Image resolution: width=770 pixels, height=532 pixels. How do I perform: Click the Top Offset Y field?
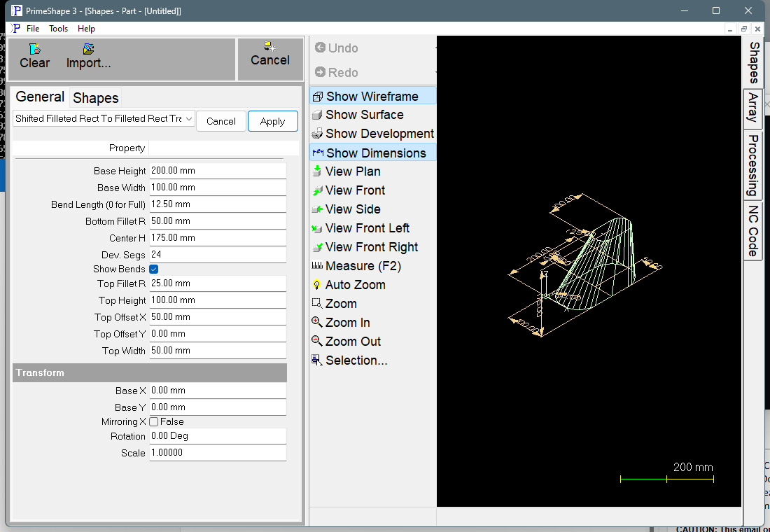coord(218,333)
